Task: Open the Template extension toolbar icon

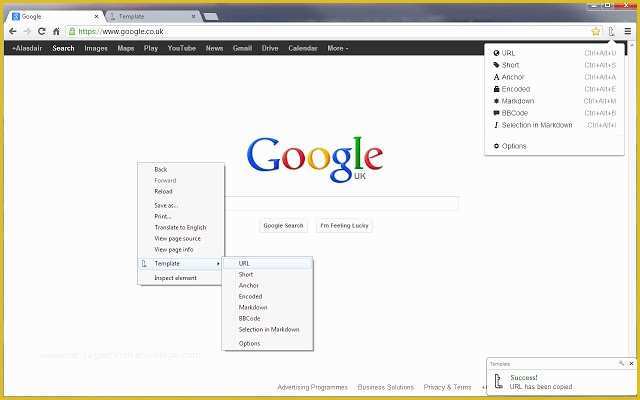Action: pyautogui.click(x=611, y=31)
